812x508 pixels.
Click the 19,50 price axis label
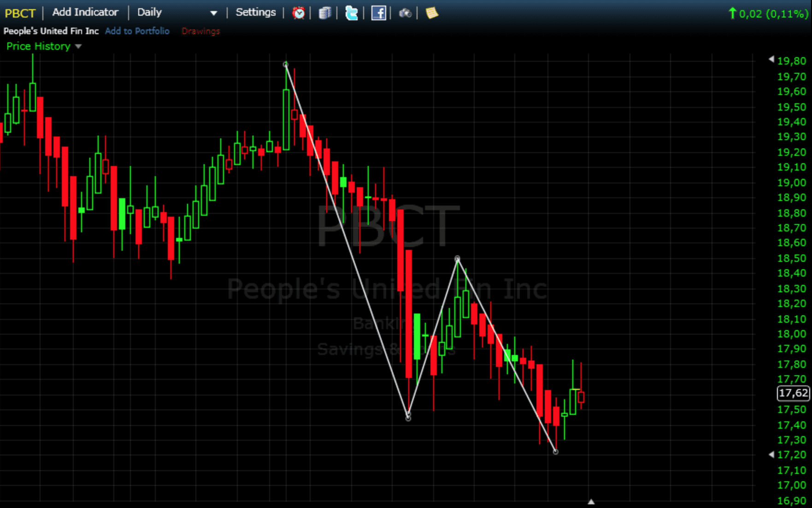point(792,107)
